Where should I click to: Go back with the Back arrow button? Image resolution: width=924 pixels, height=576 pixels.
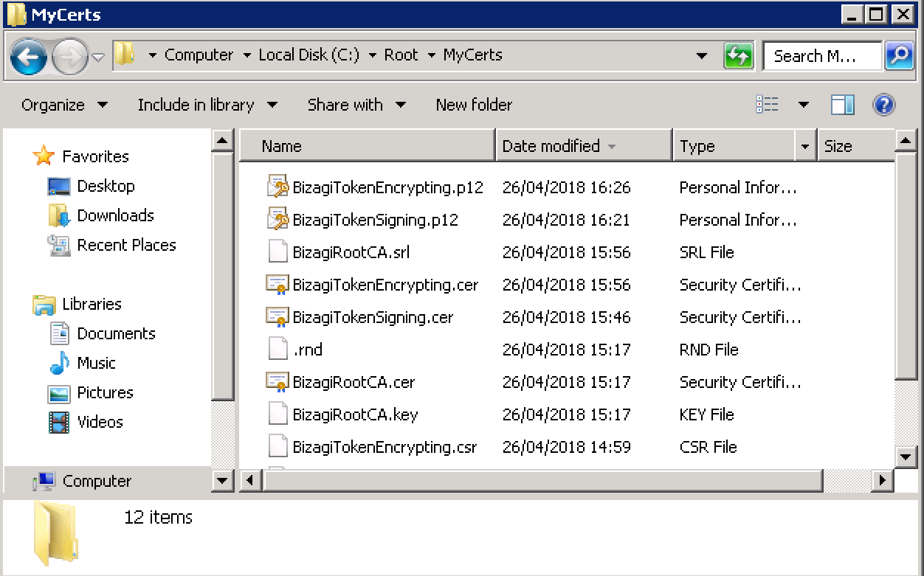29,56
